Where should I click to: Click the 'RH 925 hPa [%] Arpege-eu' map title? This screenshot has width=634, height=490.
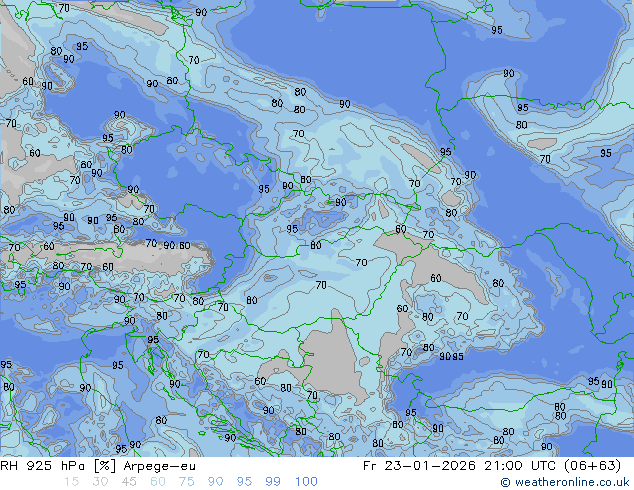(x=98, y=466)
